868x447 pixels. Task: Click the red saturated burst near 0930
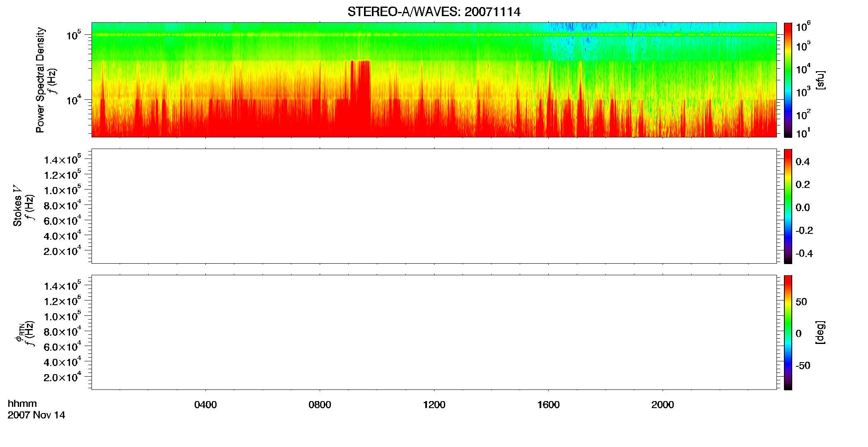click(360, 99)
